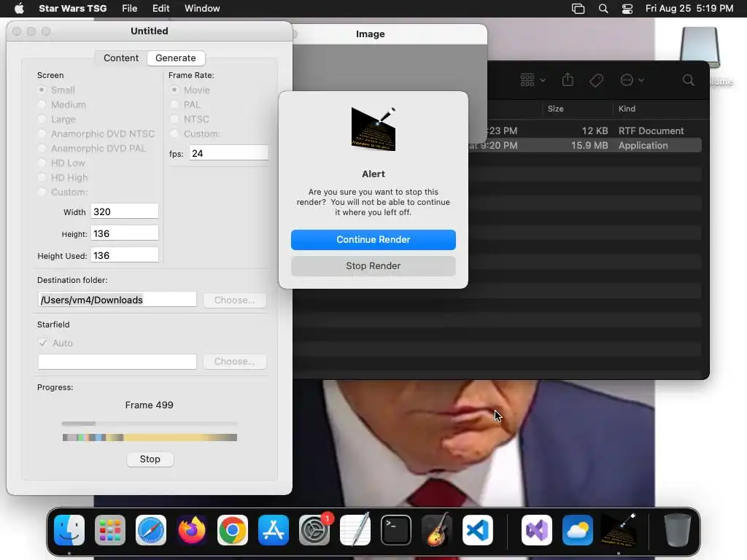Click the fps input field
This screenshot has height=560, width=747.
click(229, 153)
